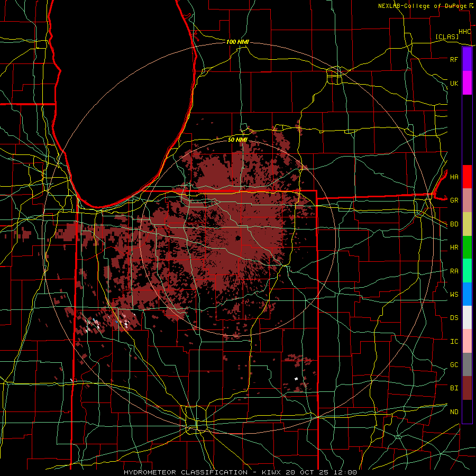Click the GR legend label
Image resolution: width=476 pixels, height=476 pixels.
tap(454, 200)
